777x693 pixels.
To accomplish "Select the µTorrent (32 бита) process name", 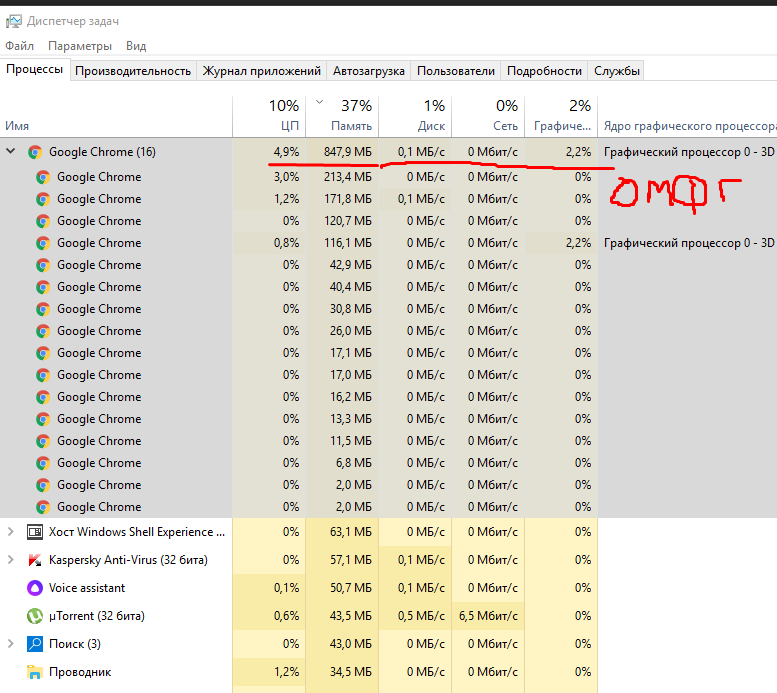I will [x=97, y=616].
